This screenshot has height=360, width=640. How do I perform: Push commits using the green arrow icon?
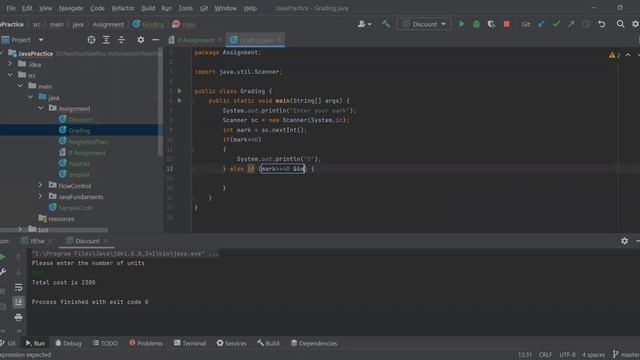[x=571, y=24]
